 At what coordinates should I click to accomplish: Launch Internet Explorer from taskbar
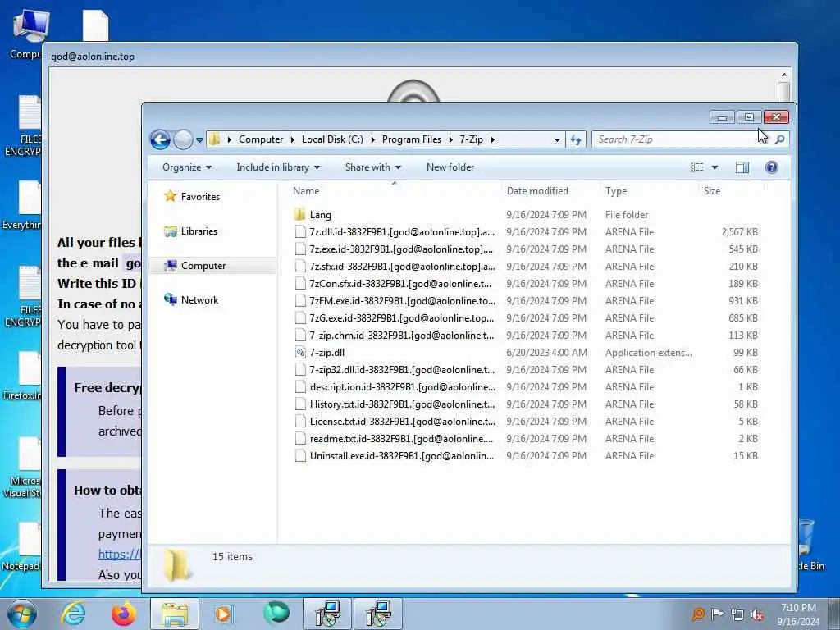click(73, 614)
